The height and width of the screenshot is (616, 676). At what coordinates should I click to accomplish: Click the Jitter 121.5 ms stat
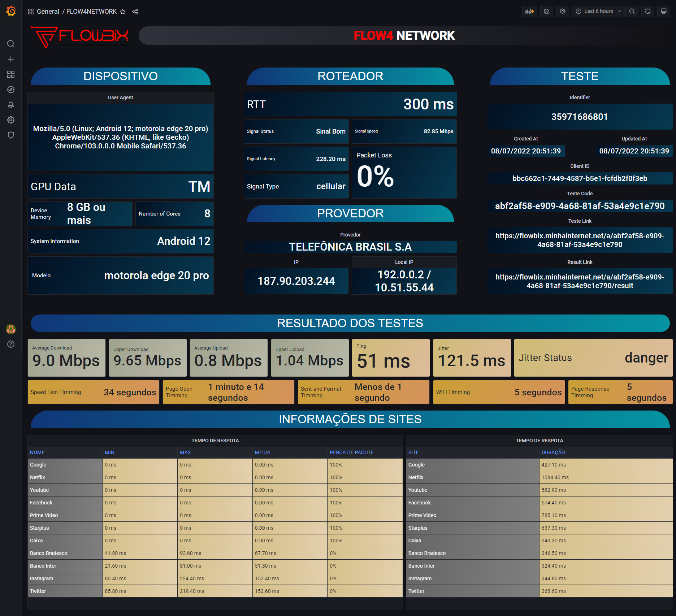pyautogui.click(x=472, y=358)
